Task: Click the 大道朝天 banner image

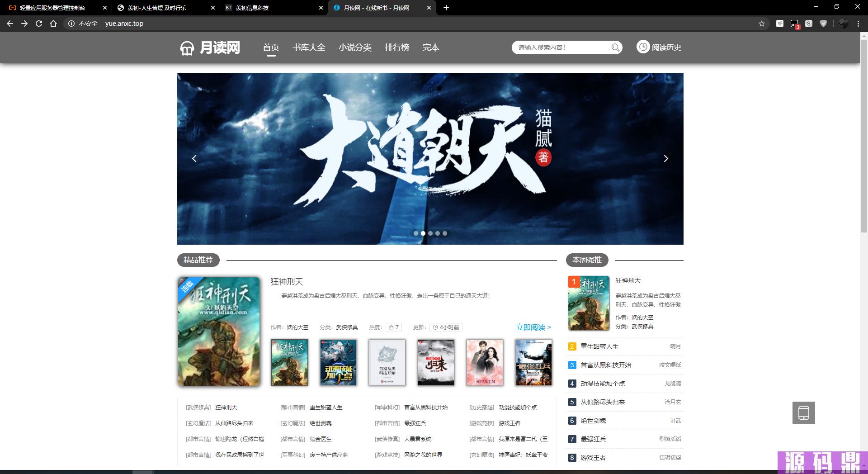Action: (430, 159)
